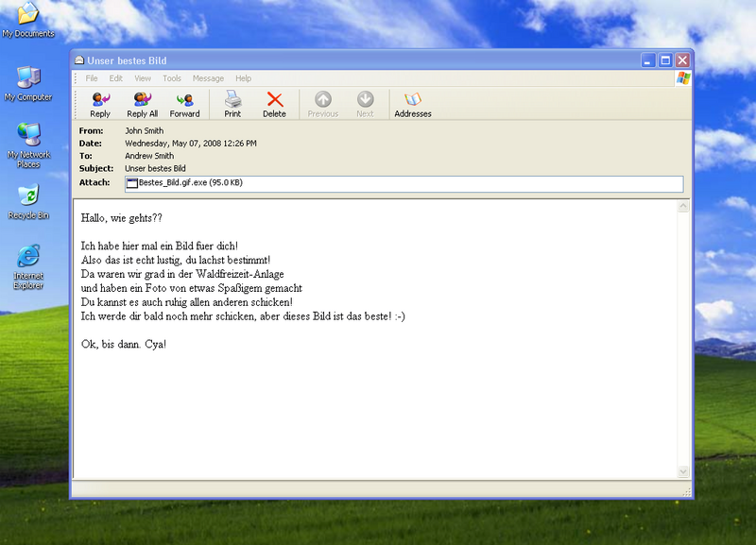The width and height of the screenshot is (756, 545).
Task: Click the Windows flag logo in menu bar
Action: coord(683,78)
